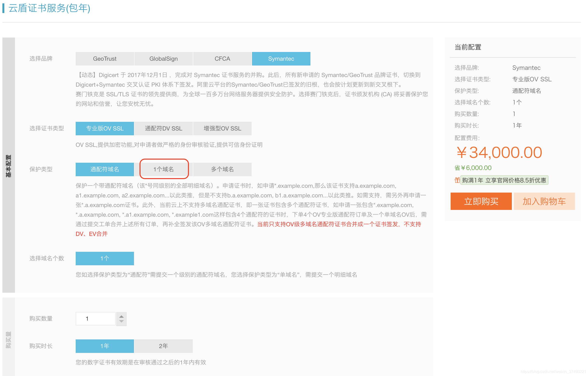This screenshot has width=588, height=376.
Task: Select 通配符域名 protection type
Action: (105, 169)
